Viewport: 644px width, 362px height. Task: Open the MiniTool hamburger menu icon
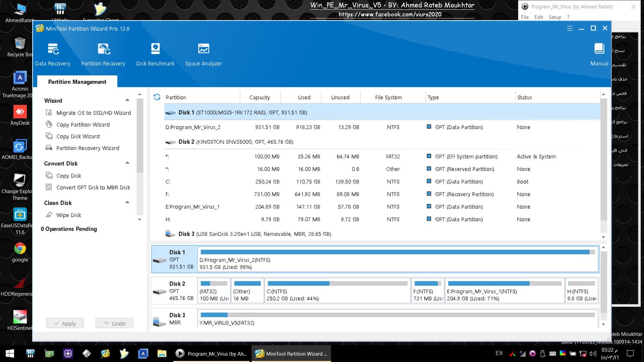(570, 28)
